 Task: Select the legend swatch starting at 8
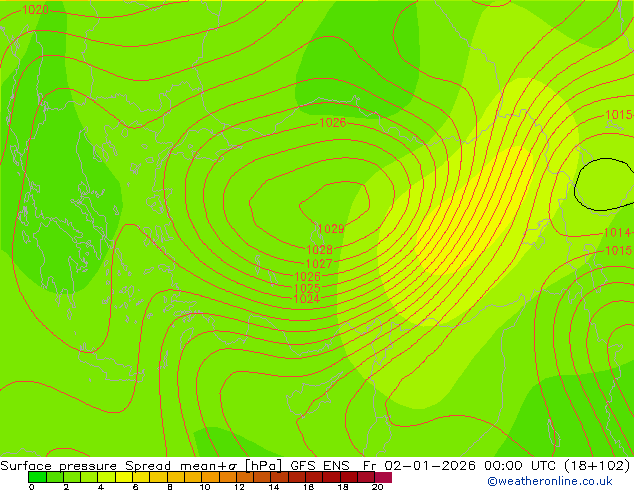coord(175,477)
